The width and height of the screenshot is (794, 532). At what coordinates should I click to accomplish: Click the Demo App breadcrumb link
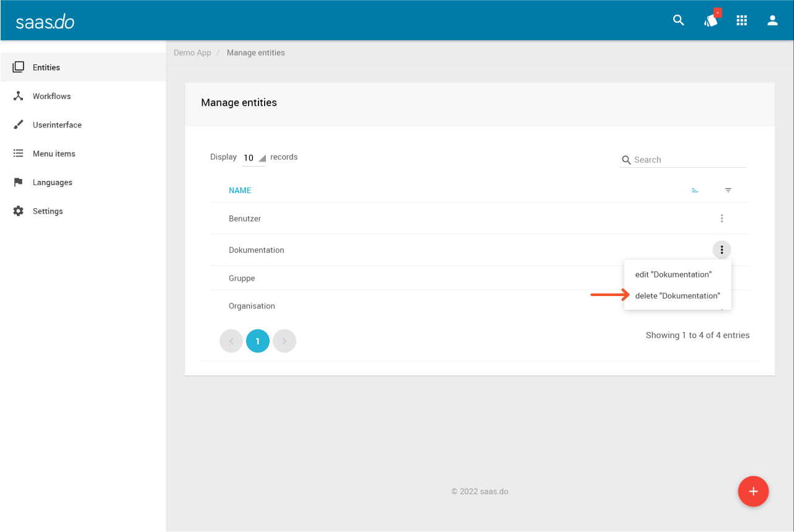click(x=192, y=53)
